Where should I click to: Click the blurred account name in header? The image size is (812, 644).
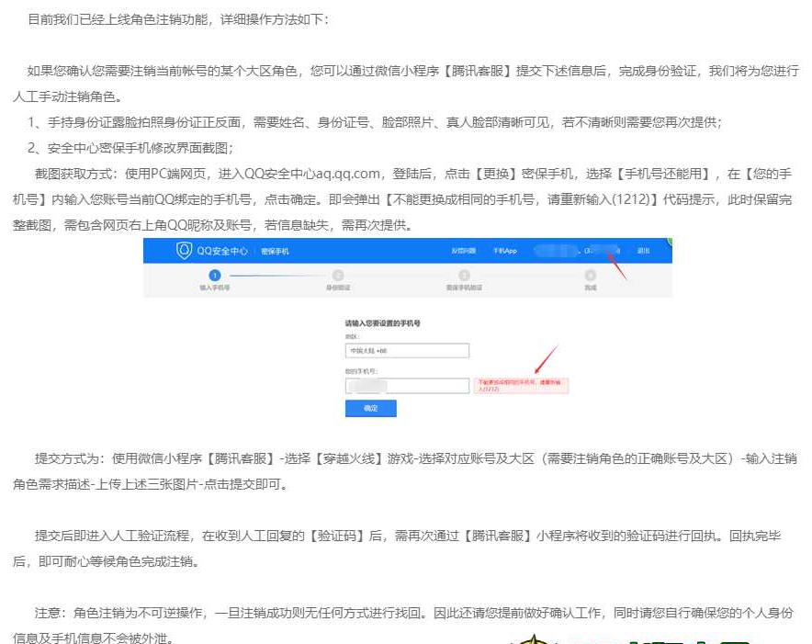(x=556, y=251)
